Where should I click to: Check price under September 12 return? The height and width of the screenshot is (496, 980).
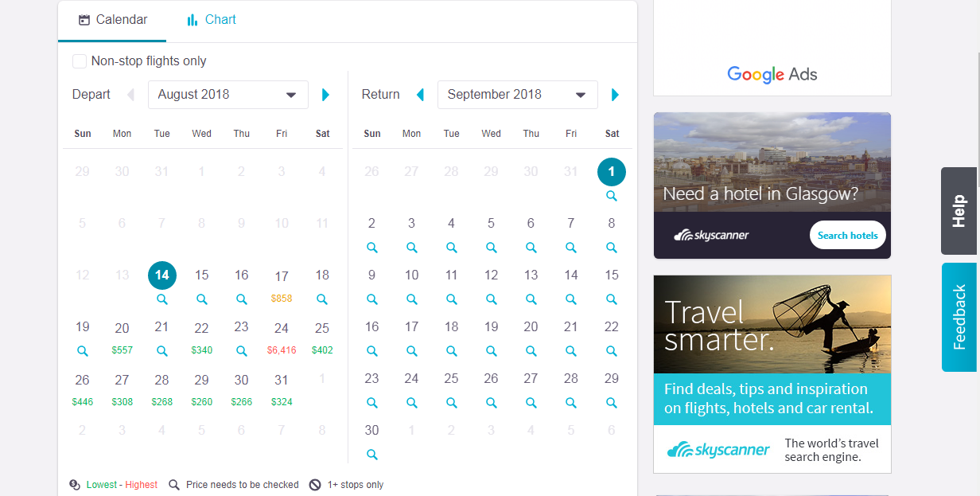click(x=492, y=299)
